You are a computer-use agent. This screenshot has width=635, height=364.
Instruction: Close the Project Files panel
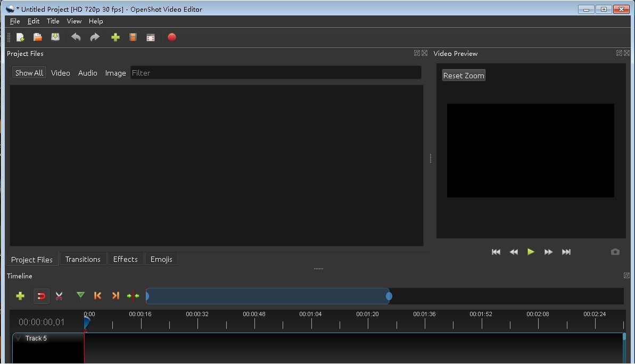(x=424, y=53)
